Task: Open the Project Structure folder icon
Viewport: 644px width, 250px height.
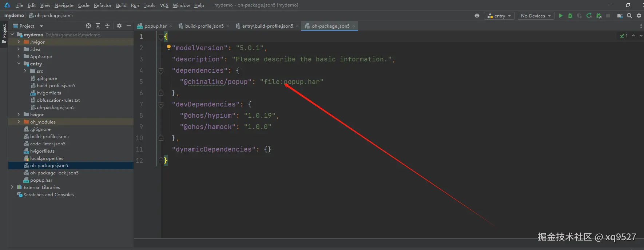Action: [x=620, y=16]
